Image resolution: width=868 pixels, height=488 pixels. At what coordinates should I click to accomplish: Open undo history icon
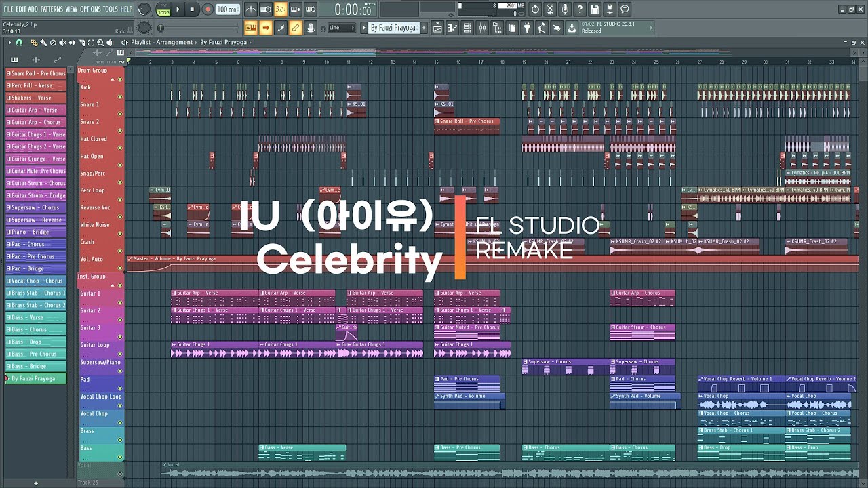(x=535, y=9)
